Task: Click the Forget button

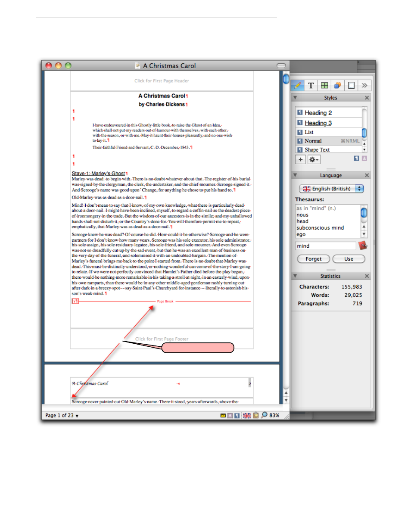Action: tap(314, 259)
